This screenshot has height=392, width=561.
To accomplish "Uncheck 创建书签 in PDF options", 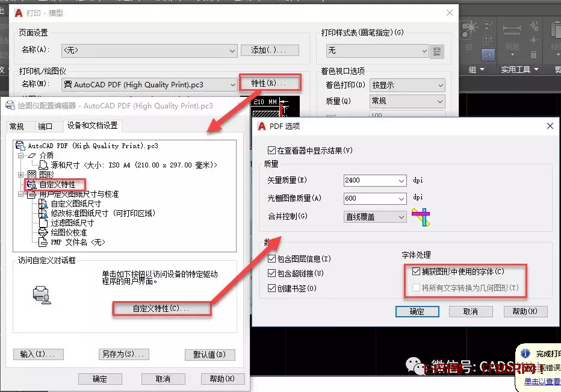I will pos(271,286).
